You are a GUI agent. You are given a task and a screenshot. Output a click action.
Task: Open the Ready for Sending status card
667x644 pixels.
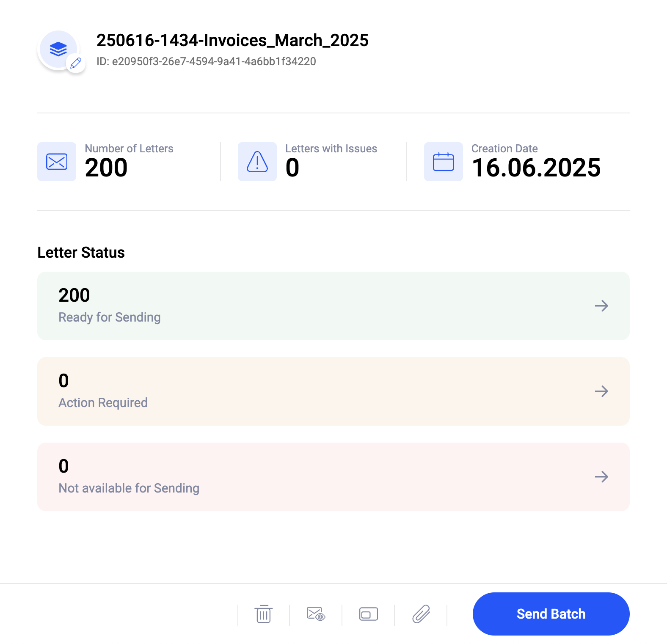[x=333, y=305]
